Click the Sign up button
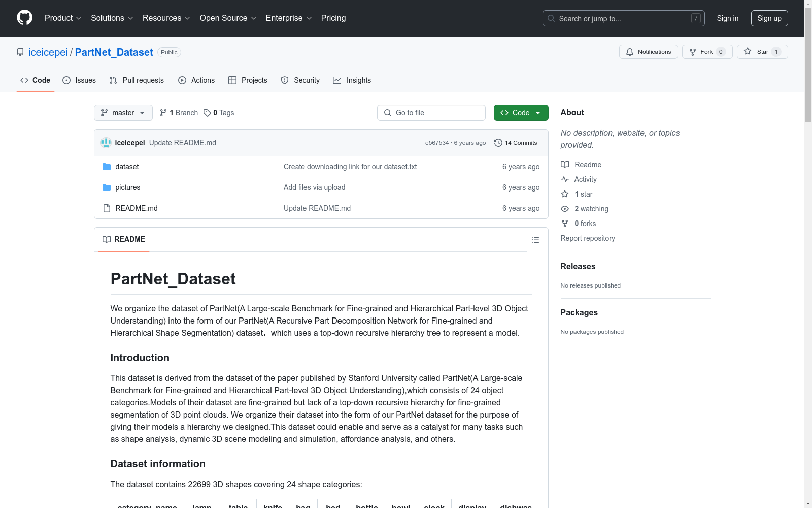 point(769,18)
